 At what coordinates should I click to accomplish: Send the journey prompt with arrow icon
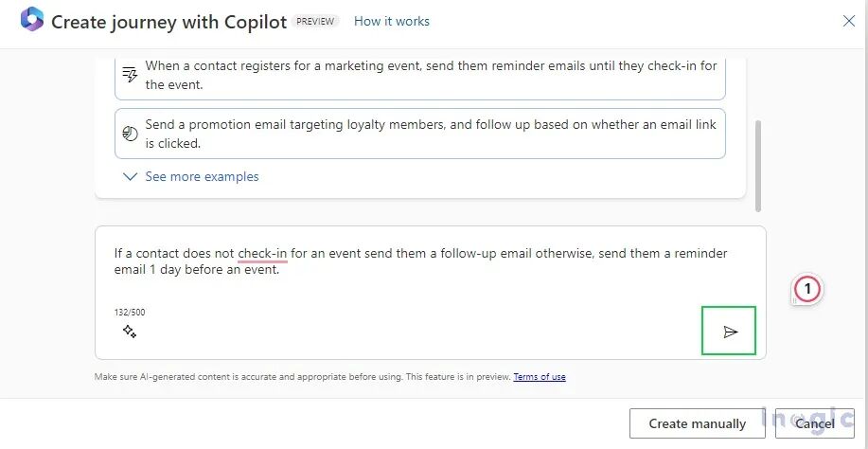730,332
